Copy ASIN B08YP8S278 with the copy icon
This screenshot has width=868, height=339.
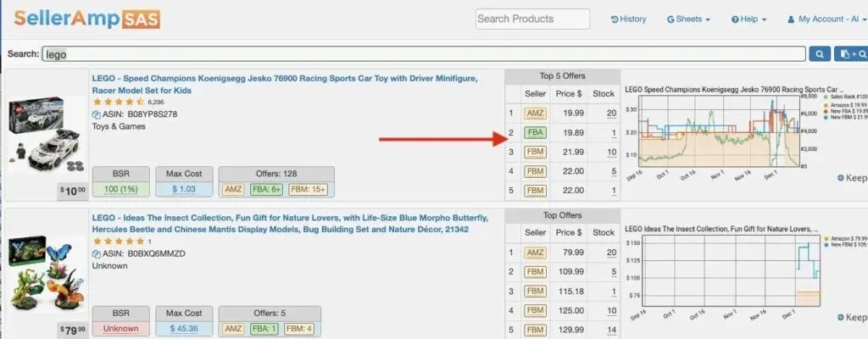tap(97, 114)
